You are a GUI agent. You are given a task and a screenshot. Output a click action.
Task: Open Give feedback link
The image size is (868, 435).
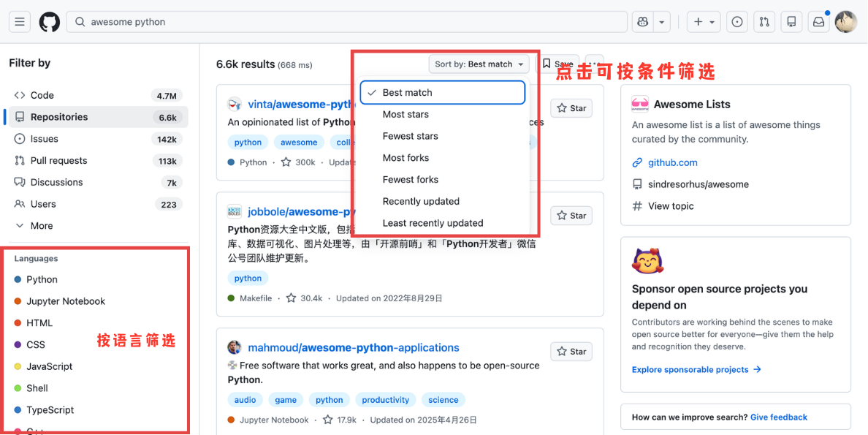tap(779, 417)
